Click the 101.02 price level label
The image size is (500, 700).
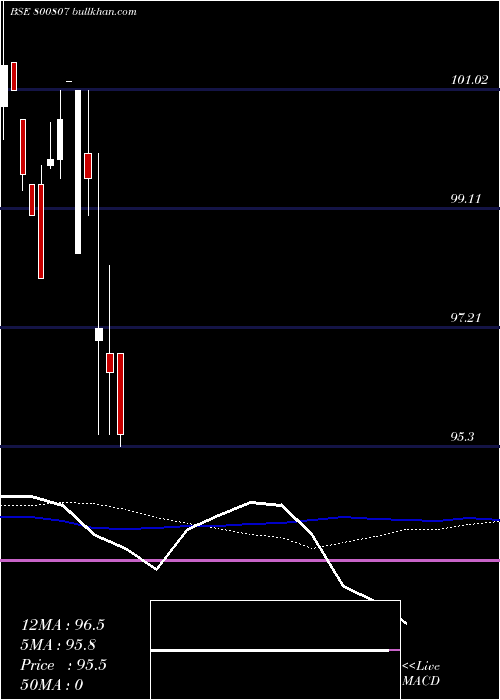click(469, 80)
